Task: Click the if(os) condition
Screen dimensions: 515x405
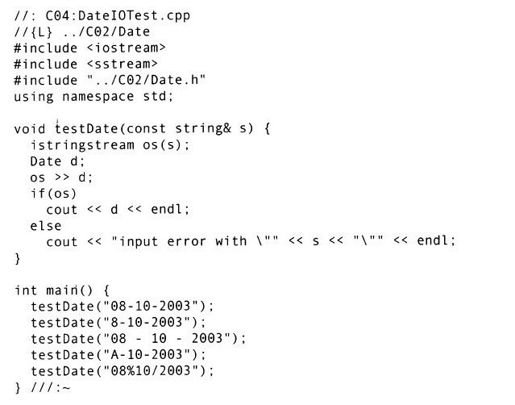Action: [x=53, y=194]
